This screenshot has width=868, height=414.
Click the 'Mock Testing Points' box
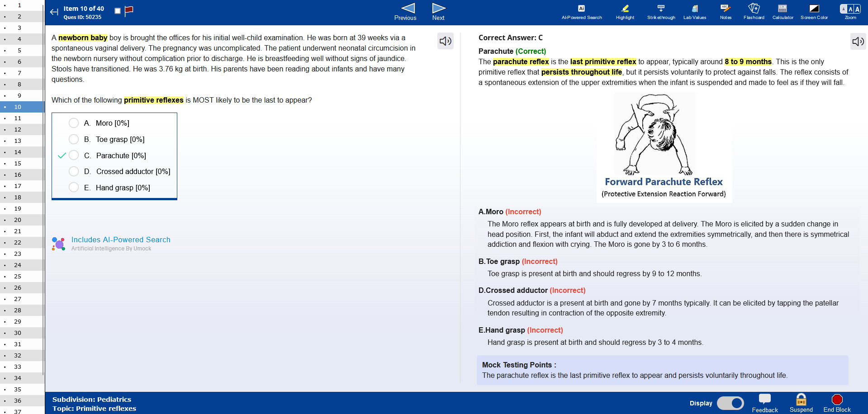(x=663, y=370)
